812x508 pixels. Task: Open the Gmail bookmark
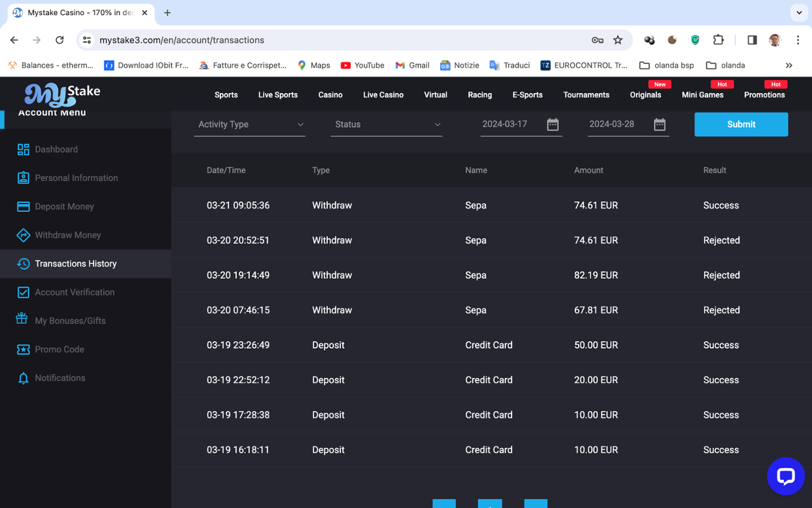click(412, 66)
